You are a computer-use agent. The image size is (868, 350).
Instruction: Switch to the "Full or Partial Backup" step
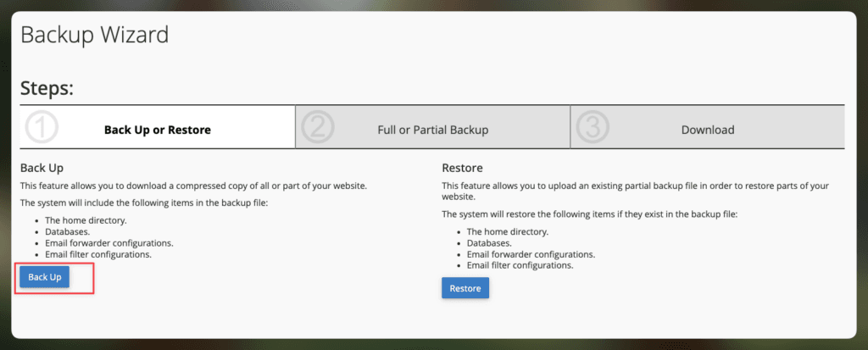click(x=432, y=130)
